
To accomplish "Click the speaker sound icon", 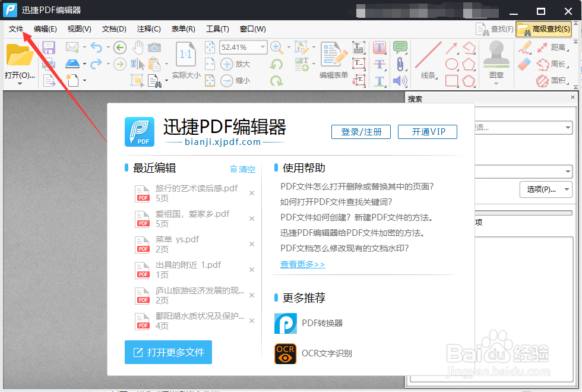I will click(400, 81).
